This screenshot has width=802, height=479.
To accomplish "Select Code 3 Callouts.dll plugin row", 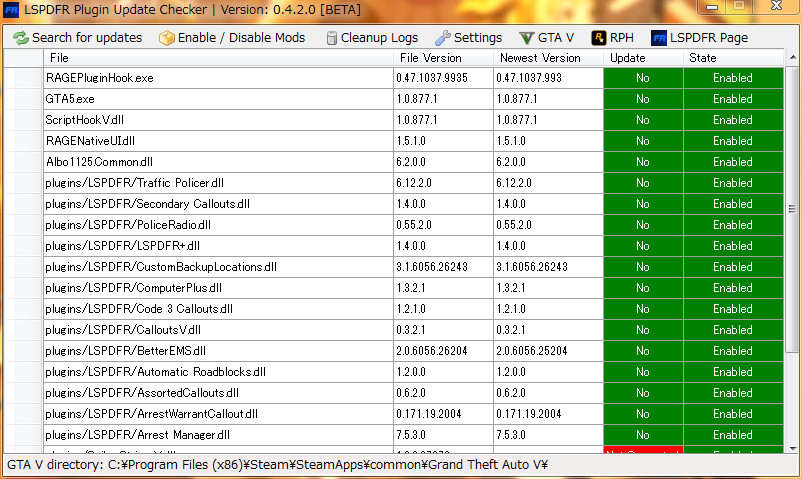I will 393,309.
